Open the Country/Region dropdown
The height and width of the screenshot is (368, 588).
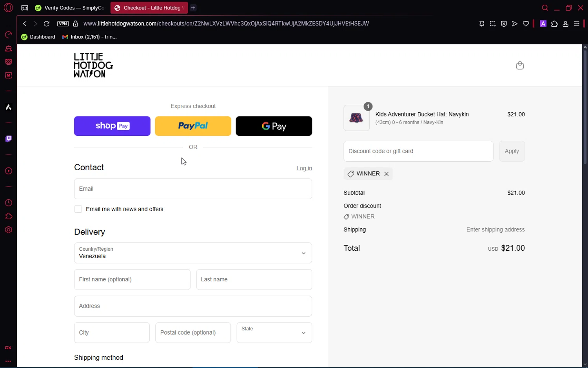pyautogui.click(x=193, y=253)
